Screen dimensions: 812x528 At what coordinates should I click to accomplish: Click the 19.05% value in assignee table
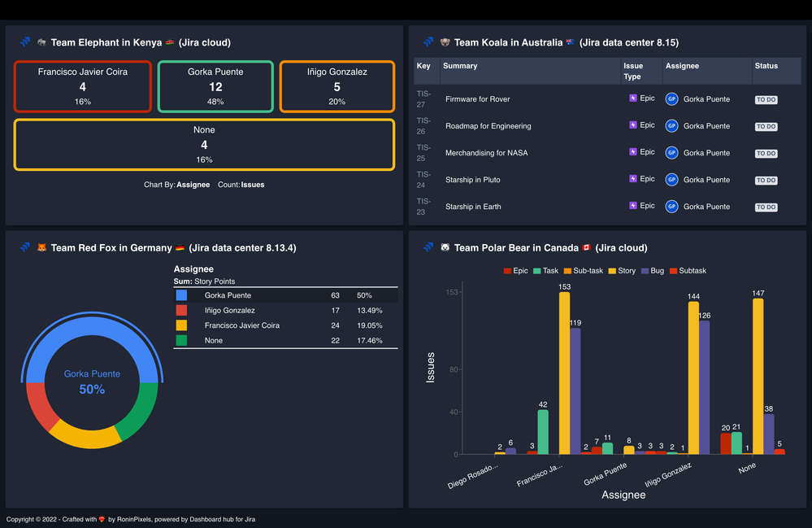[369, 325]
